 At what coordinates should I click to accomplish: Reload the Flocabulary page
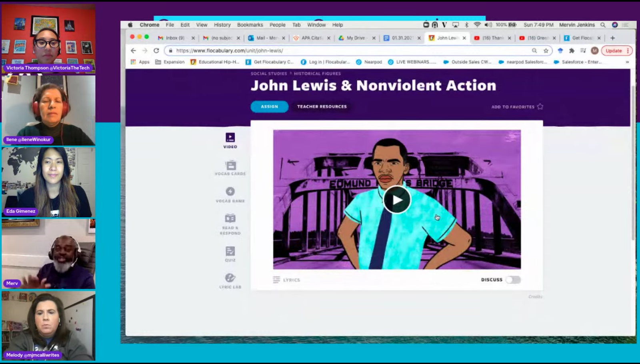156,51
